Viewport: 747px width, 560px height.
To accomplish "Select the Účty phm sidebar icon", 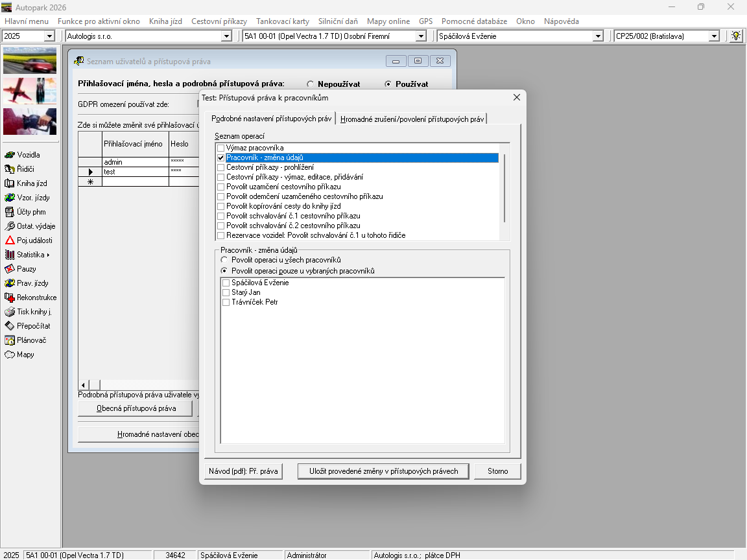I will [x=10, y=212].
